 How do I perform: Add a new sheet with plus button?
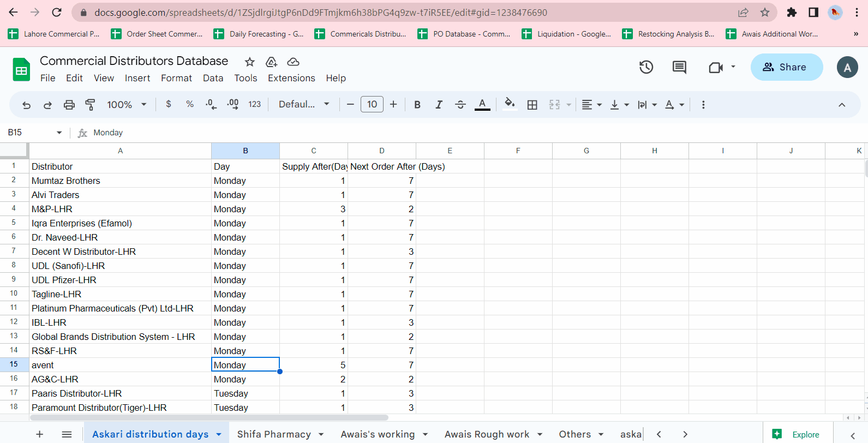[x=39, y=434]
